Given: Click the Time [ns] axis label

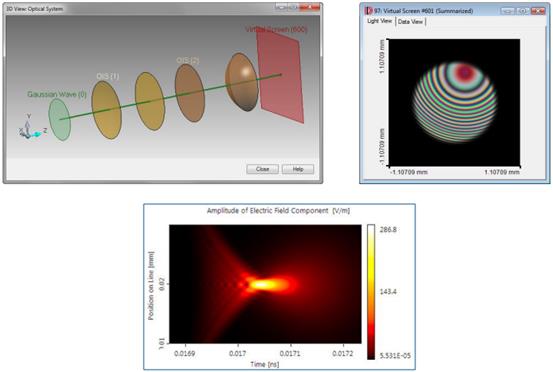Looking at the screenshot, I should (265, 364).
